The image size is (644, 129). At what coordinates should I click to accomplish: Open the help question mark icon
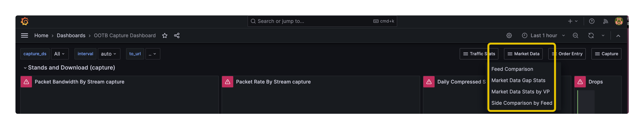pos(591,21)
